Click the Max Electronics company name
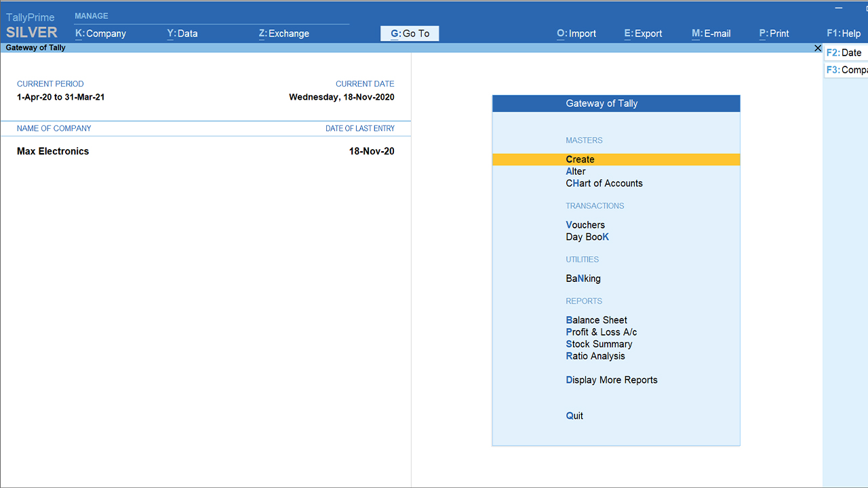This screenshot has width=868, height=488. click(53, 151)
